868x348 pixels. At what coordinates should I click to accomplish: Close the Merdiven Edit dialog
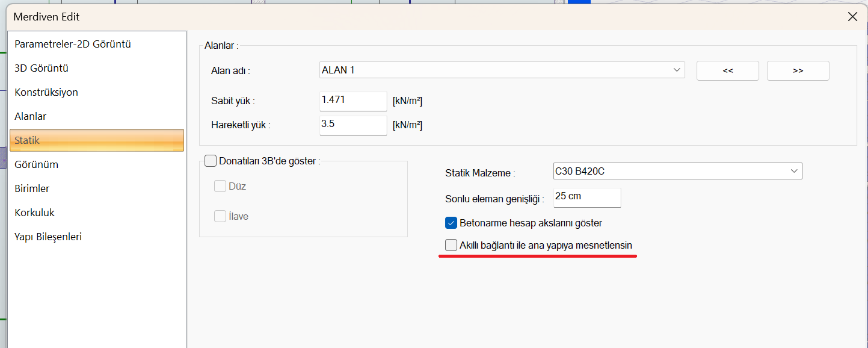pyautogui.click(x=852, y=17)
